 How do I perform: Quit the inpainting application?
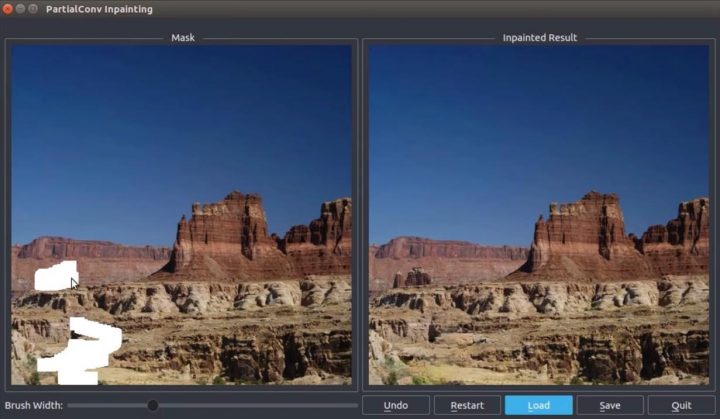coord(681,405)
